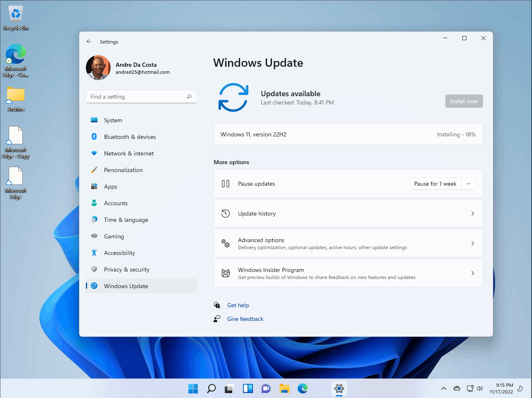The image size is (532, 398).
Task: Expand Update history chevron
Action: coord(473,214)
